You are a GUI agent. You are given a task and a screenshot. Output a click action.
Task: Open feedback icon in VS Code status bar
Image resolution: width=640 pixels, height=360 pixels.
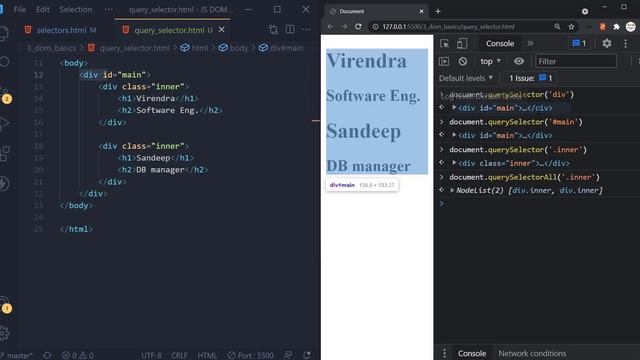click(x=288, y=356)
